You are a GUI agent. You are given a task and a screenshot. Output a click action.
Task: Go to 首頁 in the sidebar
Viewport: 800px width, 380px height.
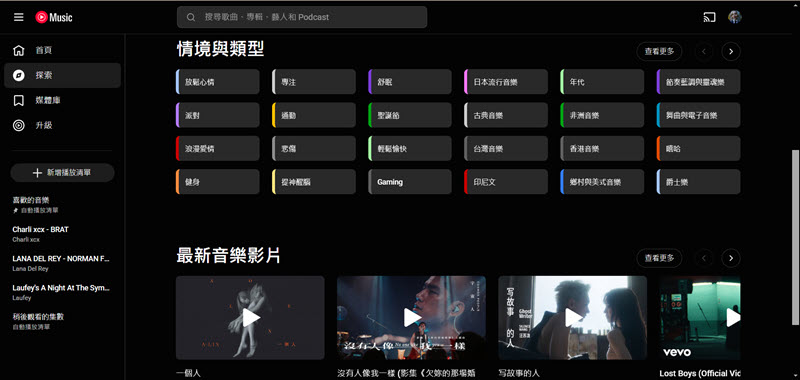click(62, 50)
